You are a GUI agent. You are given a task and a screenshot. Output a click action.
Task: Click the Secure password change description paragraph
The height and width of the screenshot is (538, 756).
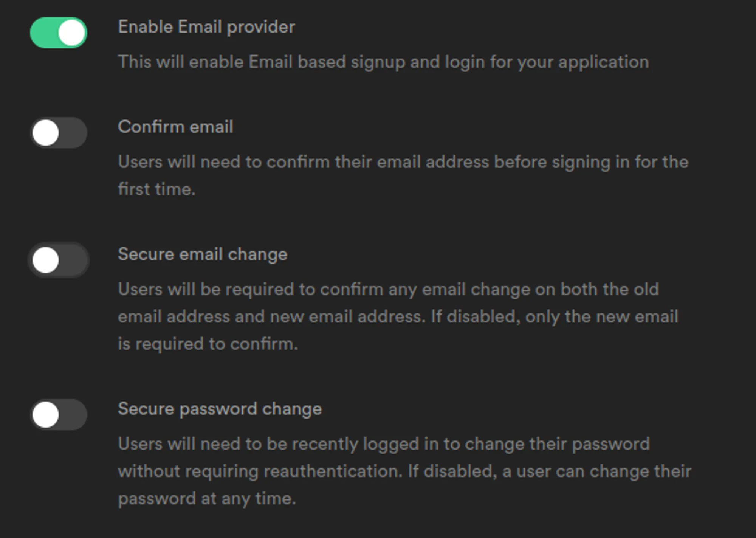(x=404, y=471)
